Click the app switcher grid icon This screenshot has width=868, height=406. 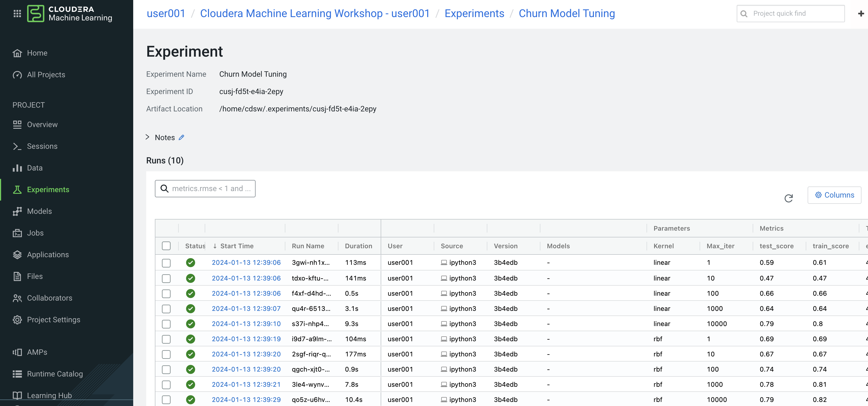tap(17, 14)
